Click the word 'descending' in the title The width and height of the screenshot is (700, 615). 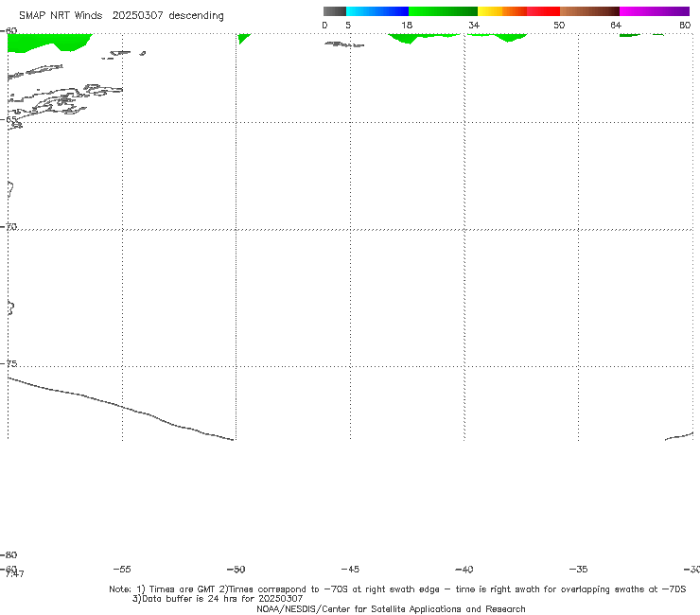coord(197,16)
